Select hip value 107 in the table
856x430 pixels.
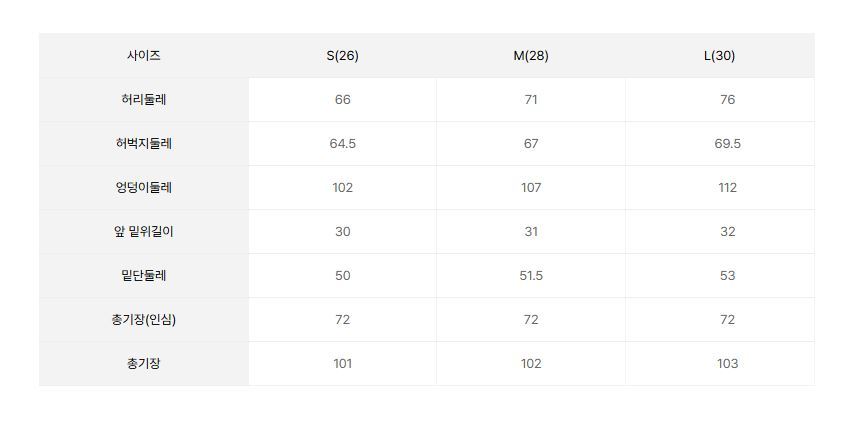tap(531, 188)
